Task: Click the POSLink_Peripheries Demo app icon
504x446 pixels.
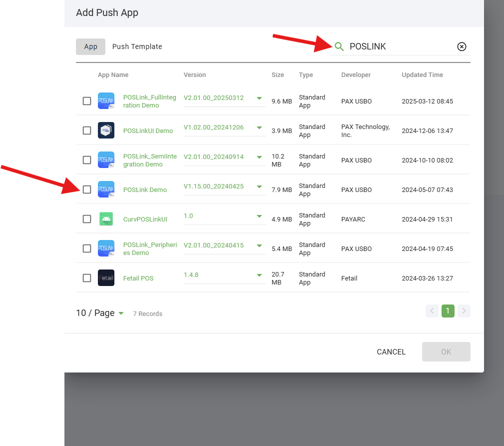Action: click(x=106, y=248)
